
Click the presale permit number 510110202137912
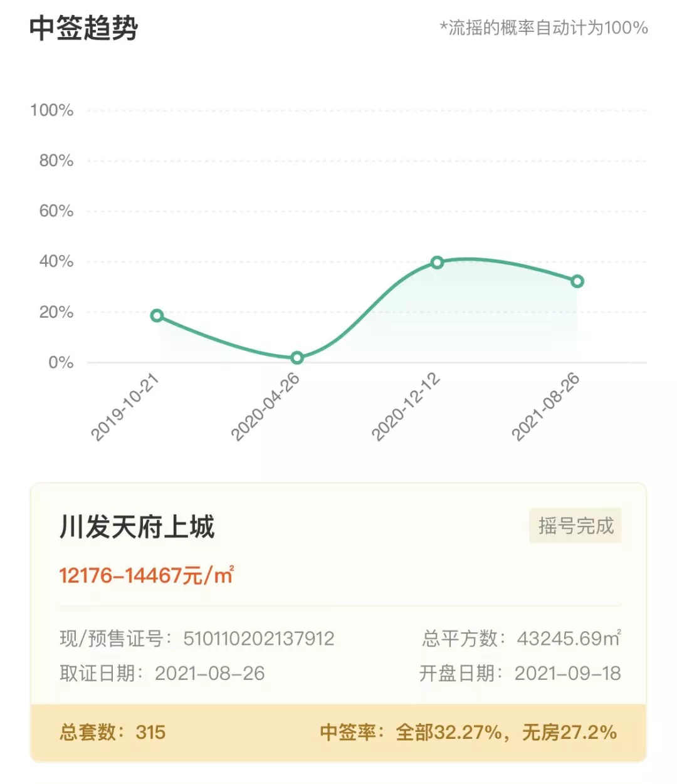(x=258, y=639)
